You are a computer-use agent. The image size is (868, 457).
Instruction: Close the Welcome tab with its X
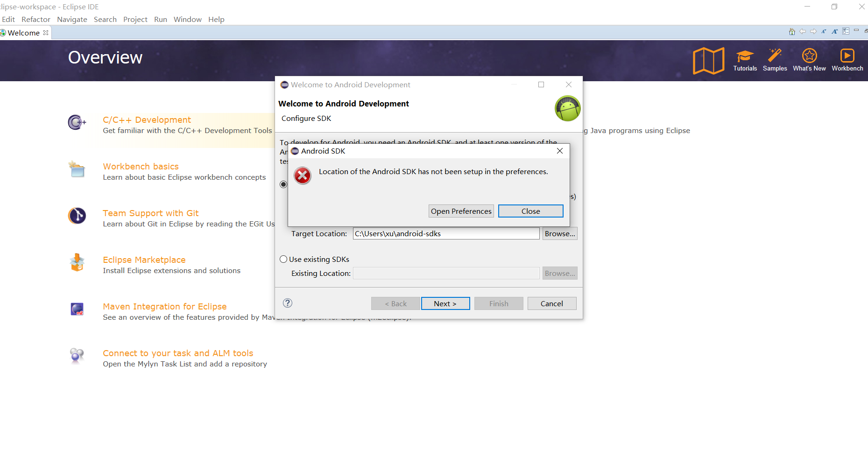[46, 33]
